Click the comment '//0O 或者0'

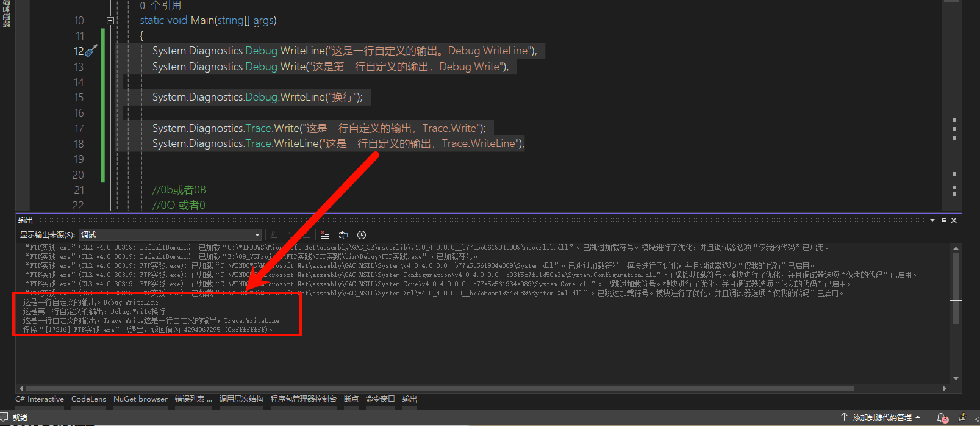(x=179, y=206)
